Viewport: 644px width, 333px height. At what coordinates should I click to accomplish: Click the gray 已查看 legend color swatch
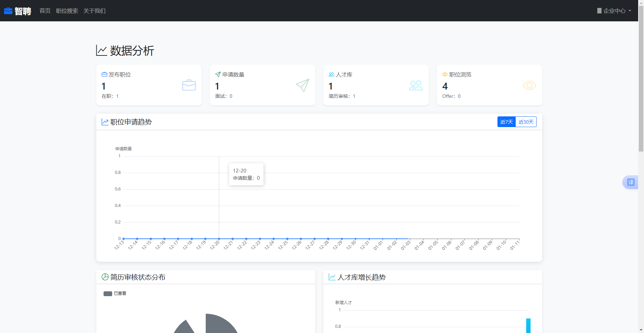click(108, 294)
